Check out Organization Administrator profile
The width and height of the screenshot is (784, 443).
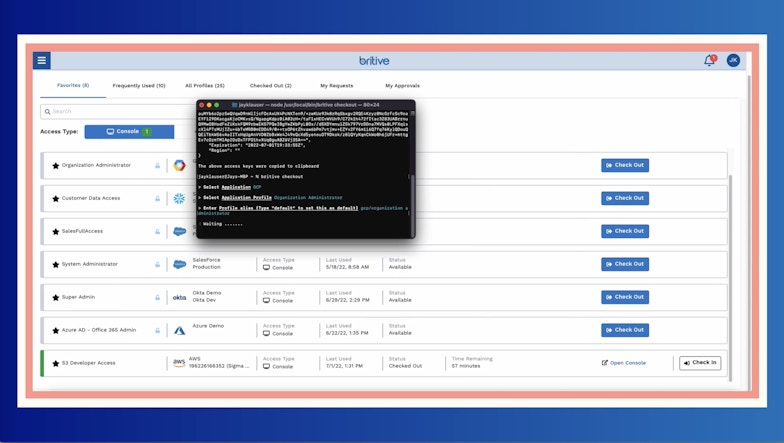coord(625,165)
